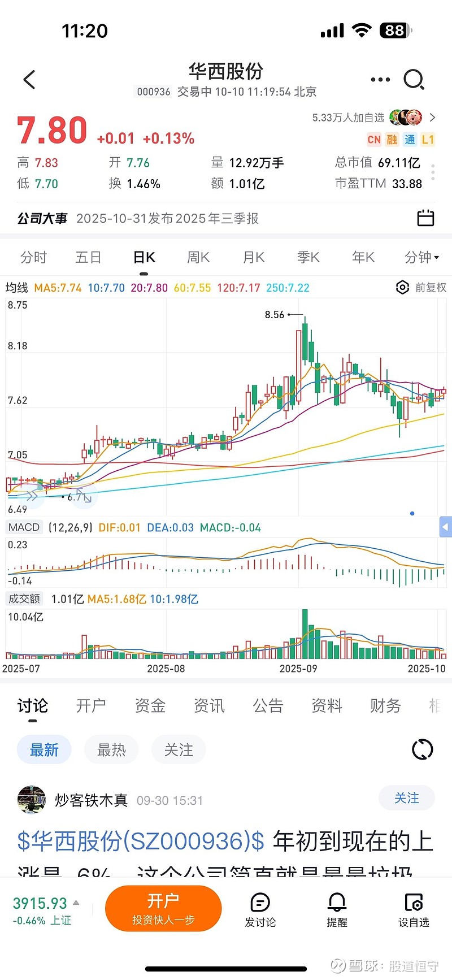Tap the L1 level badge
Image resolution: width=452 pixels, height=980 pixels.
tap(428, 140)
